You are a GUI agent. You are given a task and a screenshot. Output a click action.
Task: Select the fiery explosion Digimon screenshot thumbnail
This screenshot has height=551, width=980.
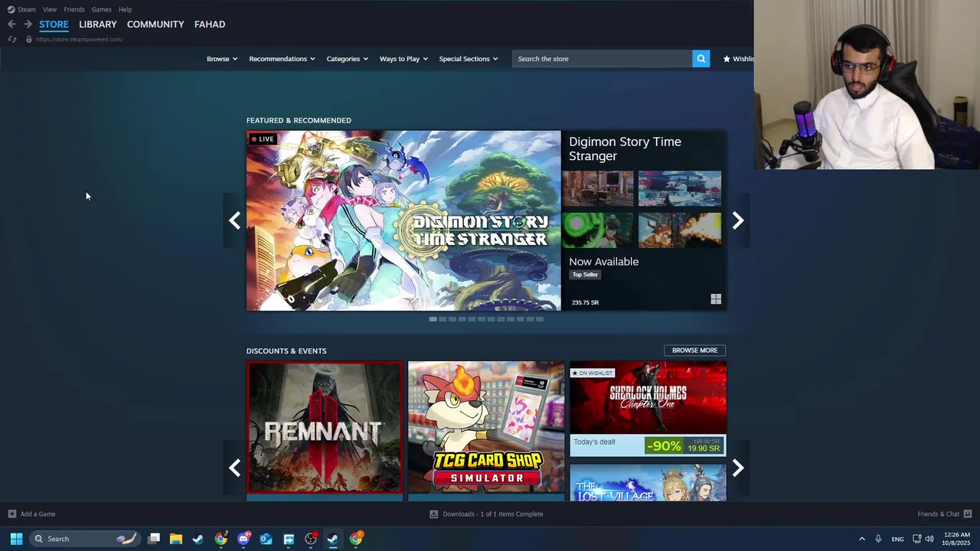[680, 230]
